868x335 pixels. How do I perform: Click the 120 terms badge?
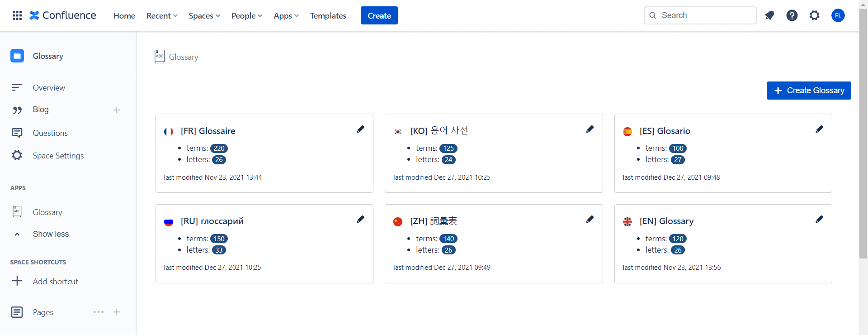[x=678, y=239]
